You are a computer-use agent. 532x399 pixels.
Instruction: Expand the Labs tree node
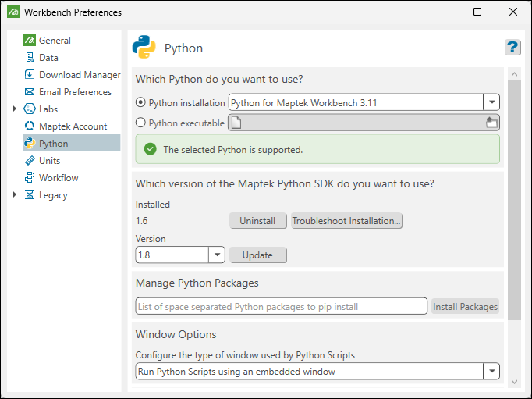click(15, 109)
